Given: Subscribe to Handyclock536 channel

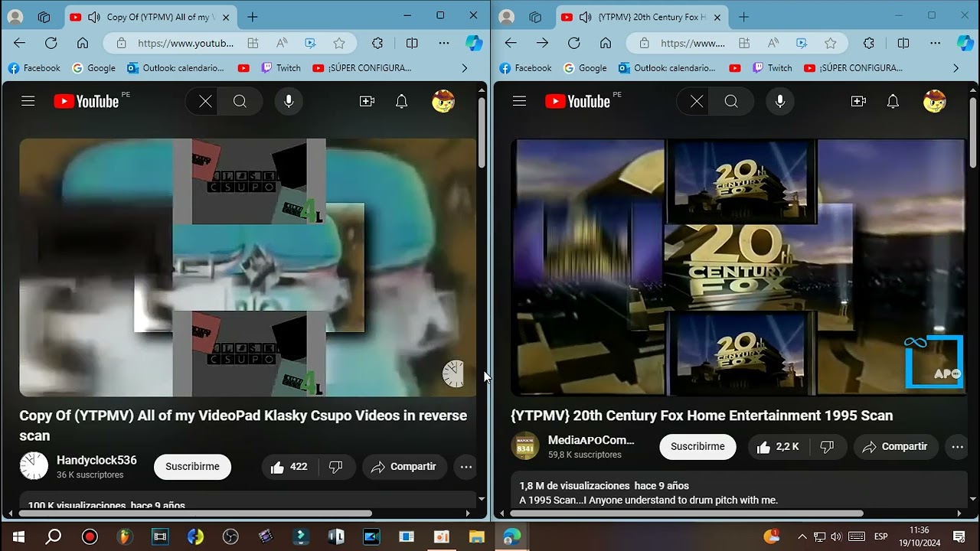Looking at the screenshot, I should [192, 467].
